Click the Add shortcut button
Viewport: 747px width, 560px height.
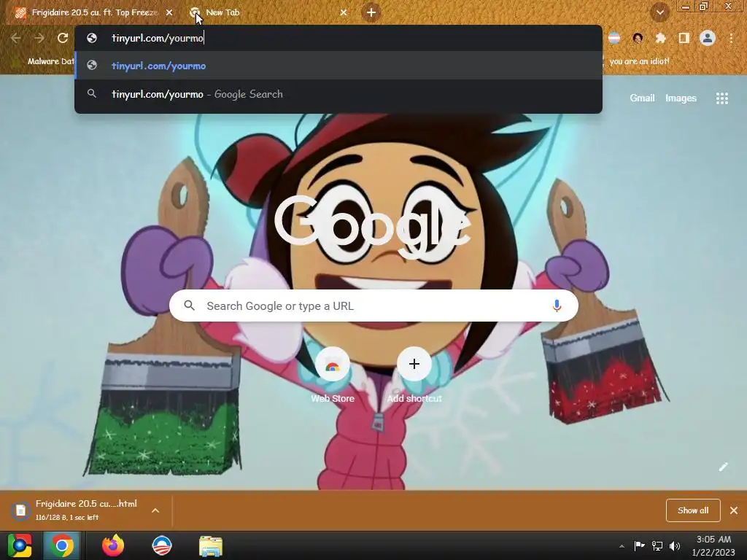click(414, 376)
